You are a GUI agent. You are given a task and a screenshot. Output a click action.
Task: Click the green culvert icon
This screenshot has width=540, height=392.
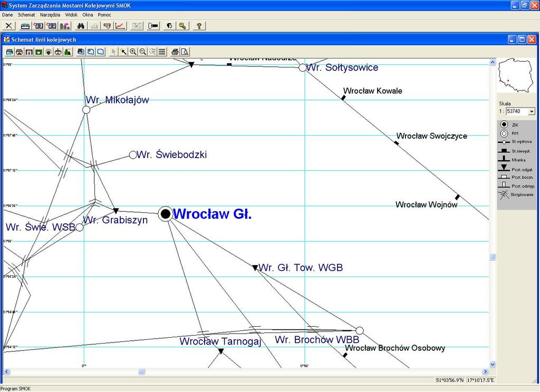38,52
